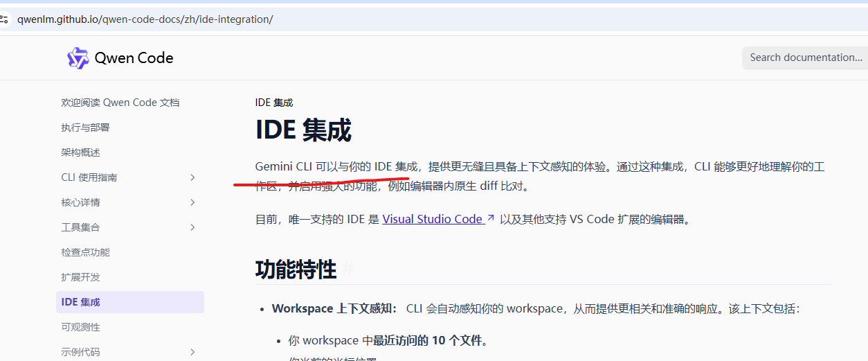868x361 pixels.
Task: Click the Workspace 上下文感知 bullet text
Action: tap(335, 308)
